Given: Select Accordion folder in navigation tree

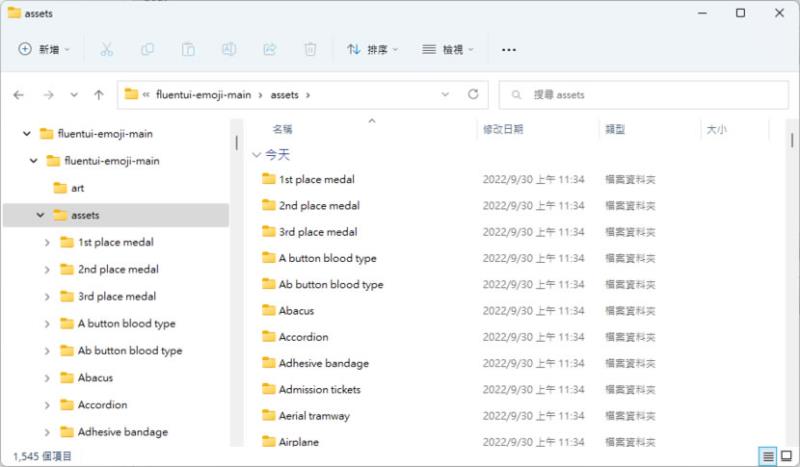Looking at the screenshot, I should [94, 405].
